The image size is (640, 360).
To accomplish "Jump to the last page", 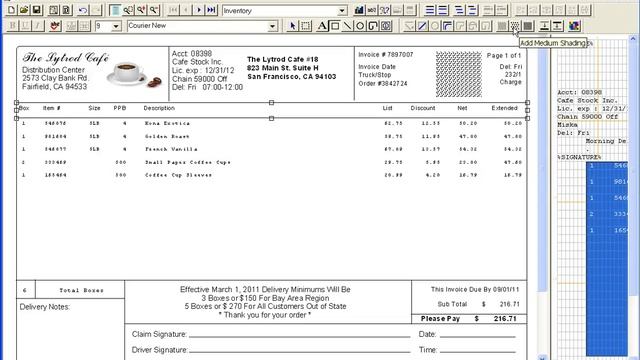I will 211,10.
